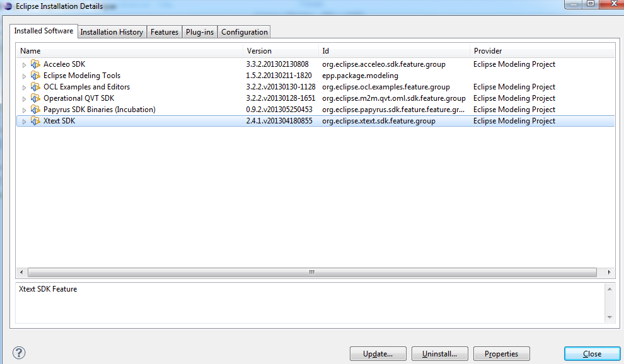Click id org.eclipse.xtext.sdk.feature.group

[379, 121]
